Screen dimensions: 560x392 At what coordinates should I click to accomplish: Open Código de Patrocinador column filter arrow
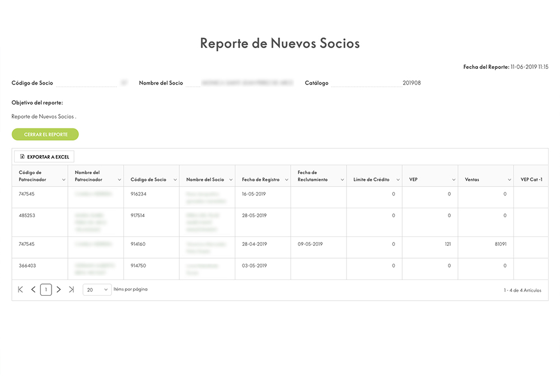click(x=64, y=180)
